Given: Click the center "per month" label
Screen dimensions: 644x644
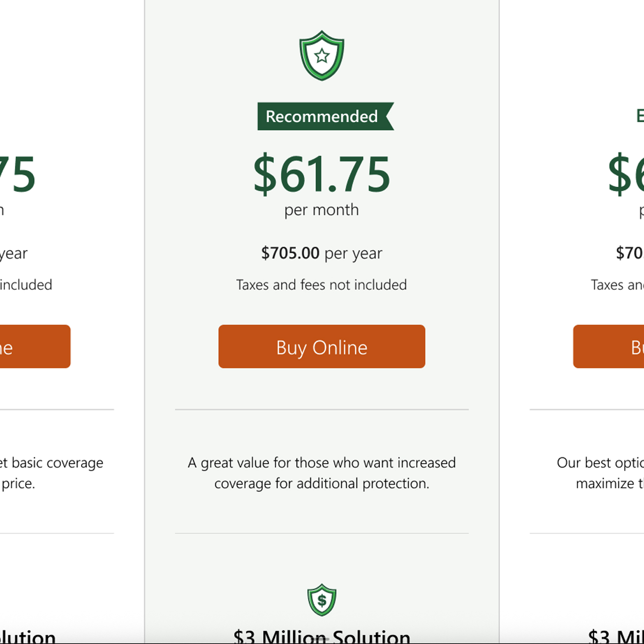Looking at the screenshot, I should (x=322, y=210).
